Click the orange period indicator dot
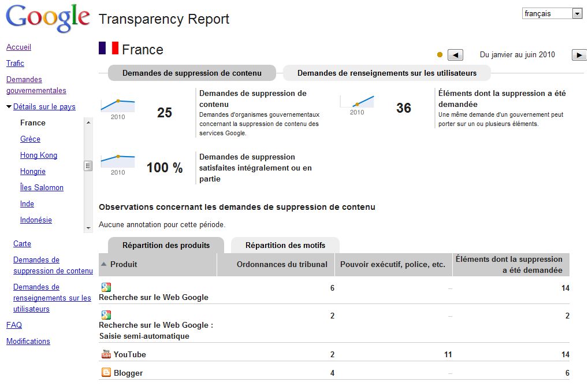588x389 pixels. click(x=440, y=55)
